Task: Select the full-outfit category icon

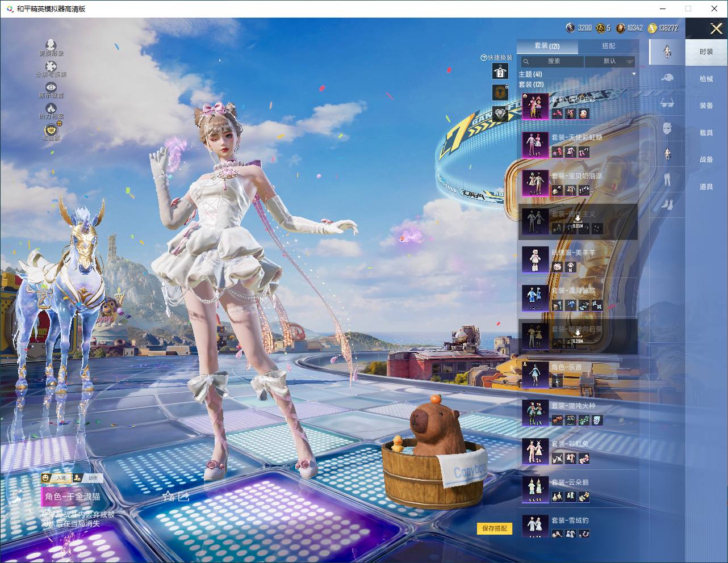Action: pos(667,52)
